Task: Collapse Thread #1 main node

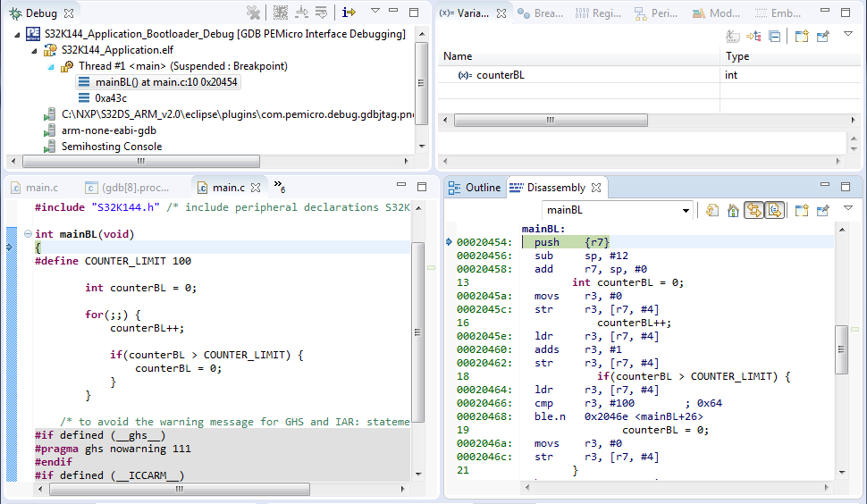Action: [51, 66]
